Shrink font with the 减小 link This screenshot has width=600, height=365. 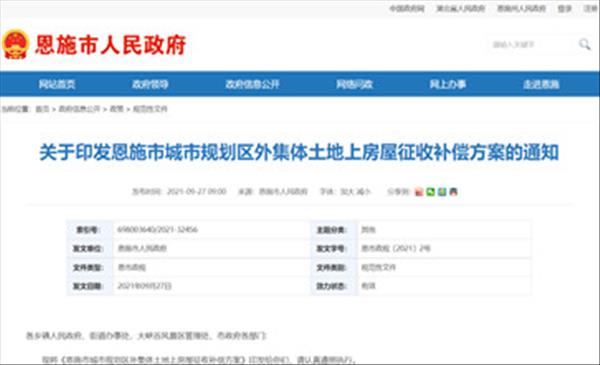(363, 192)
